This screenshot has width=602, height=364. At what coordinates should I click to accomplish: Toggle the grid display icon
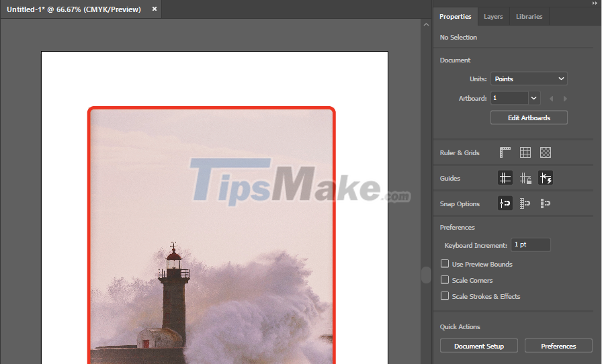coord(525,152)
